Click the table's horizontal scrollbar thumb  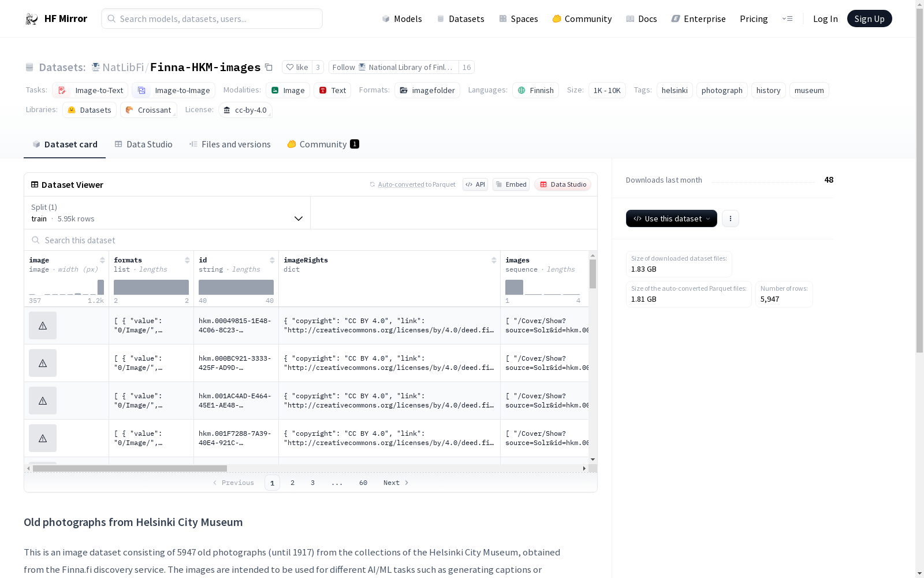[x=130, y=468]
